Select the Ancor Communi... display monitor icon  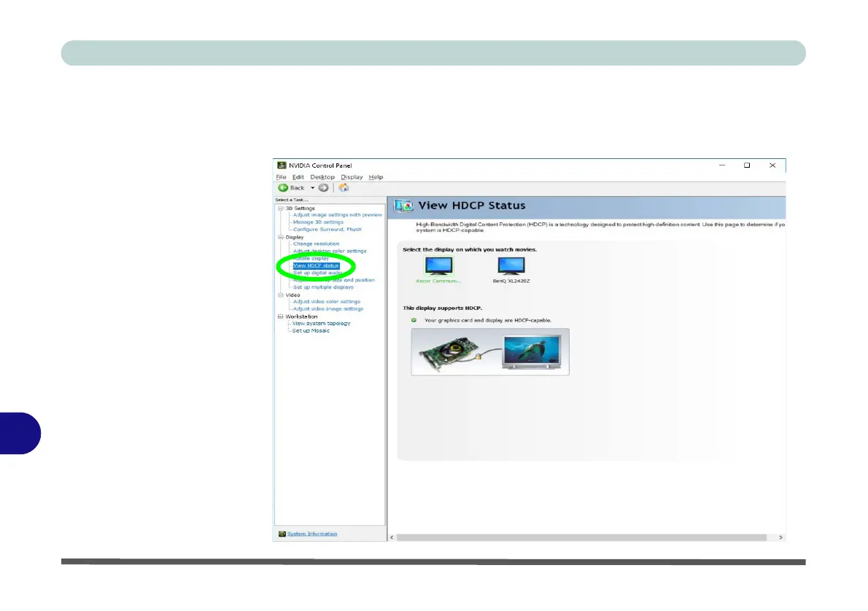[439, 266]
